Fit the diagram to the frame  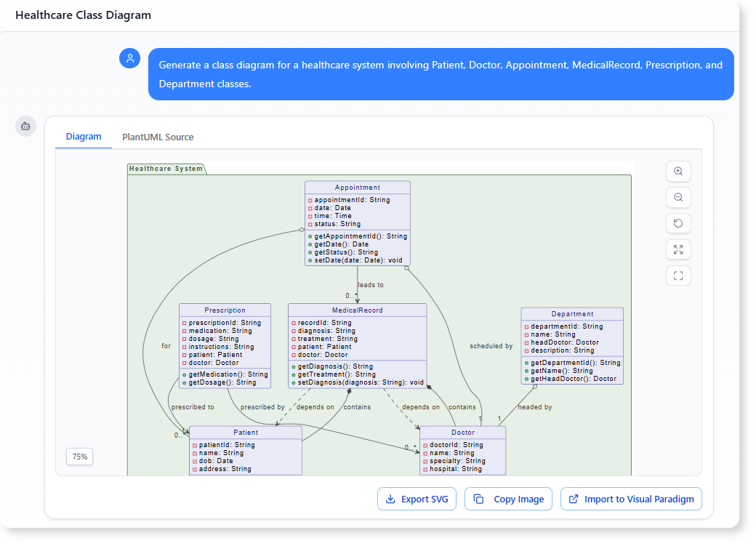pos(678,276)
